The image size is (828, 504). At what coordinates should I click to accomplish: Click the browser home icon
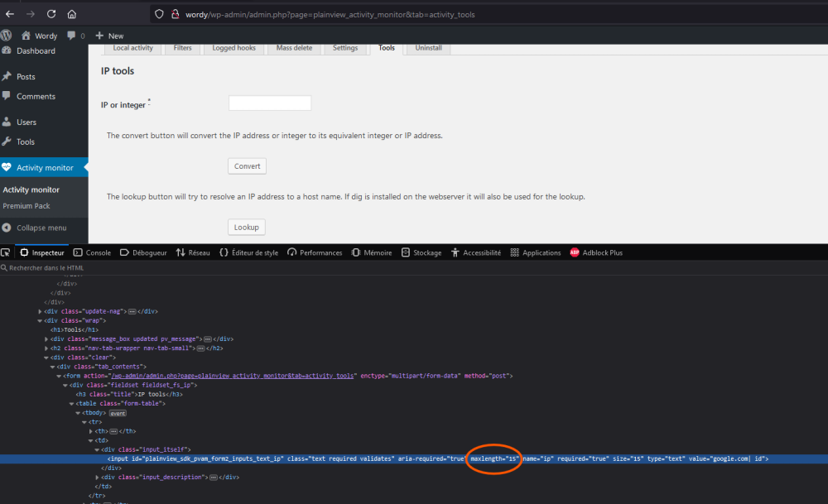[x=72, y=14]
